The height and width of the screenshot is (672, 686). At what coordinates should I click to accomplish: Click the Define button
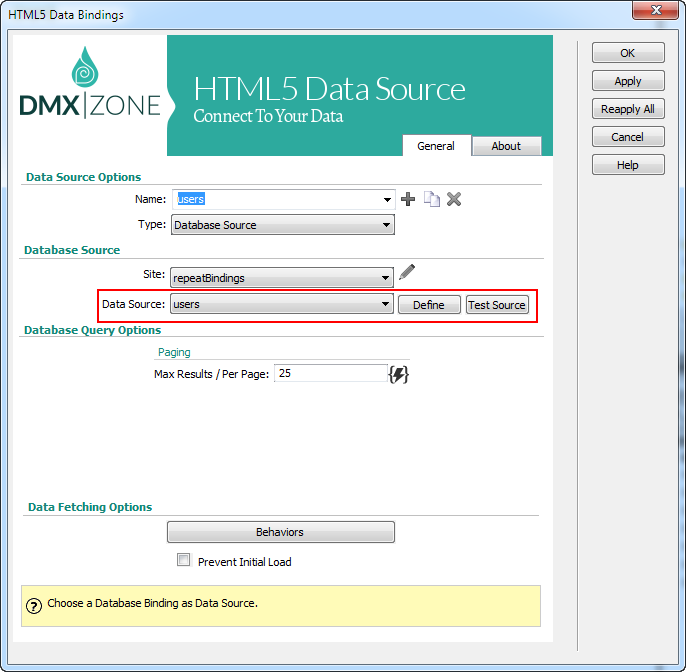[429, 305]
